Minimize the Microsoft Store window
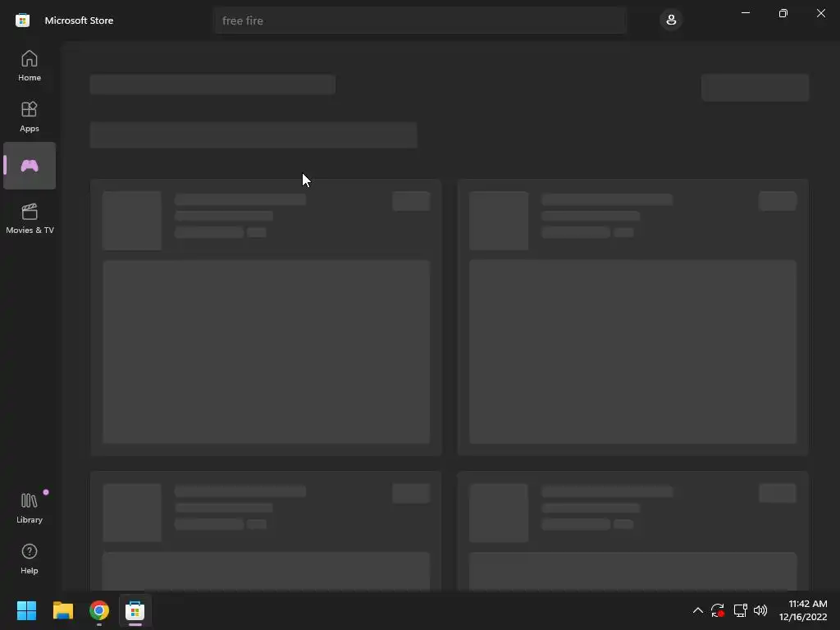The height and width of the screenshot is (630, 840). 745,13
